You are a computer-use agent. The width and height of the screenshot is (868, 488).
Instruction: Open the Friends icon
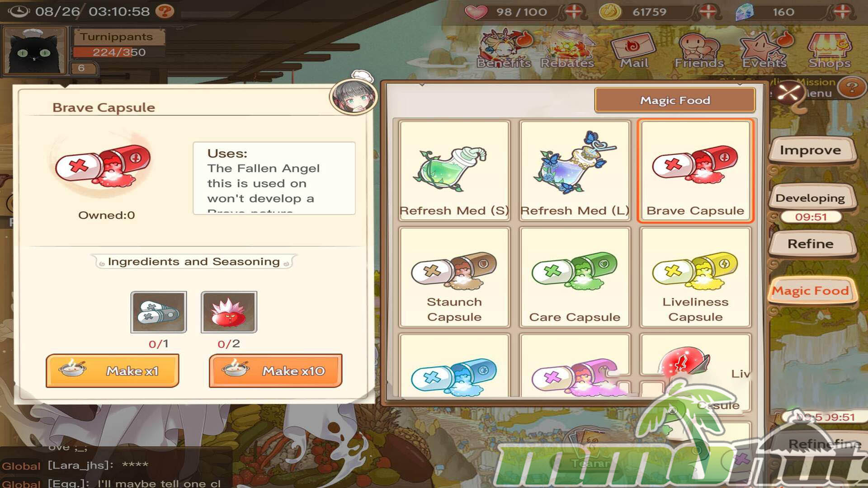pos(699,50)
